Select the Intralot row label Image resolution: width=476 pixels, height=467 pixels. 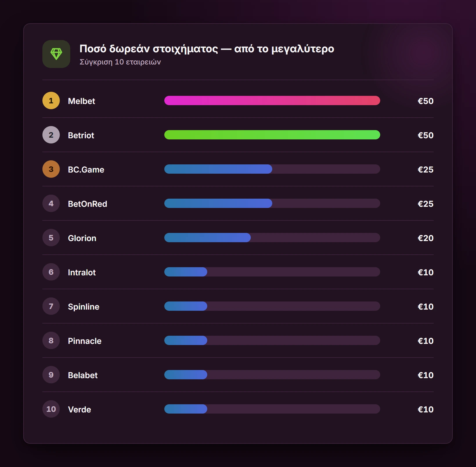tap(82, 272)
